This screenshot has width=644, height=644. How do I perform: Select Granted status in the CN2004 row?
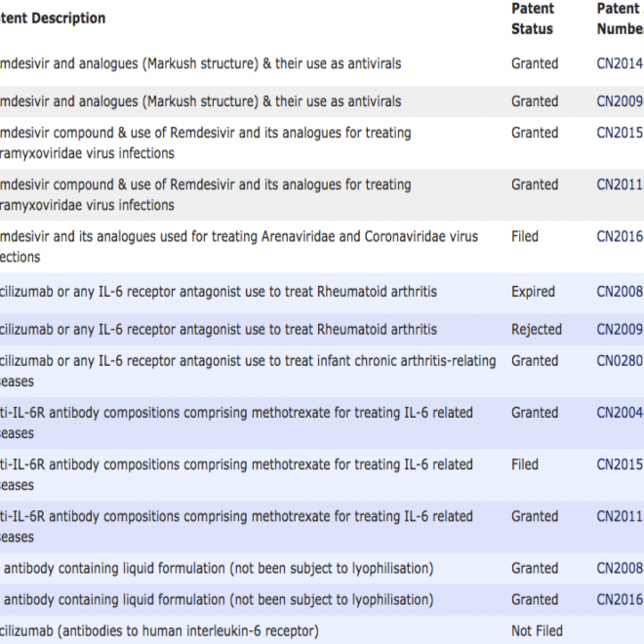tap(535, 413)
